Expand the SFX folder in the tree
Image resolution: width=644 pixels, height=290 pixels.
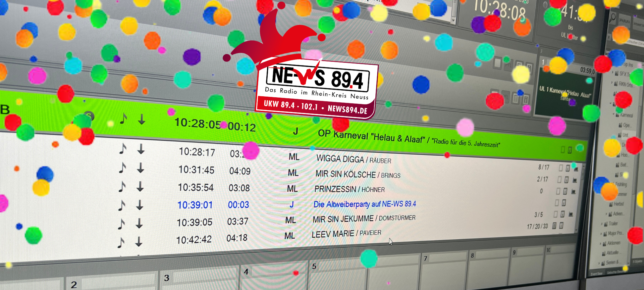[x=612, y=73]
